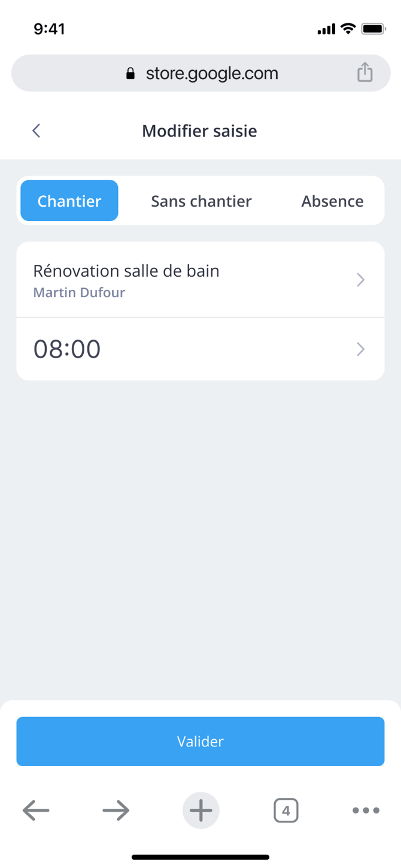Switch to the Sans chantier tab

[x=201, y=201]
